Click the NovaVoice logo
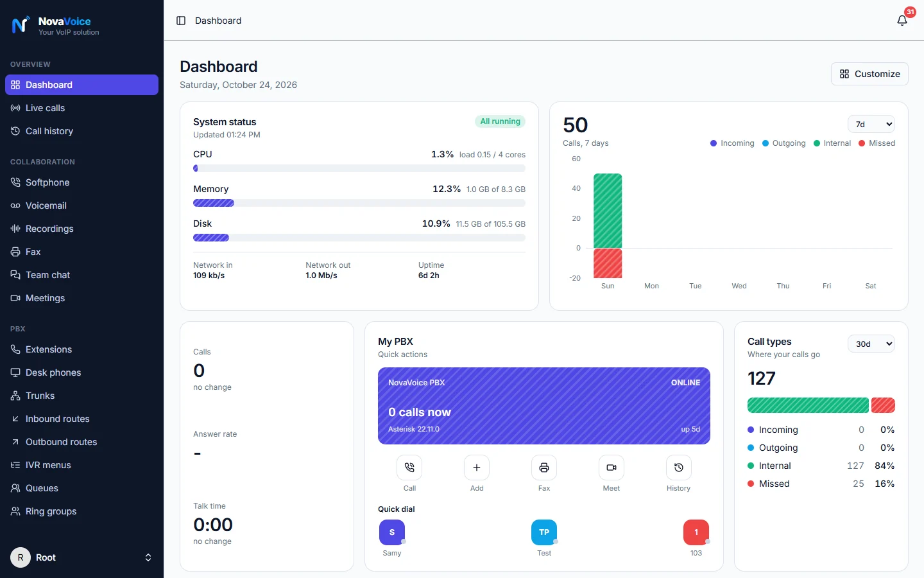 click(x=56, y=26)
